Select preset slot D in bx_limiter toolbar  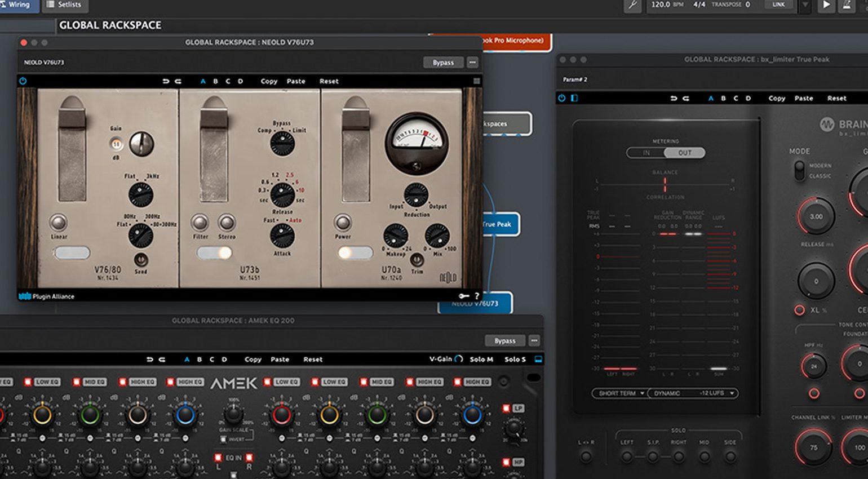click(748, 98)
